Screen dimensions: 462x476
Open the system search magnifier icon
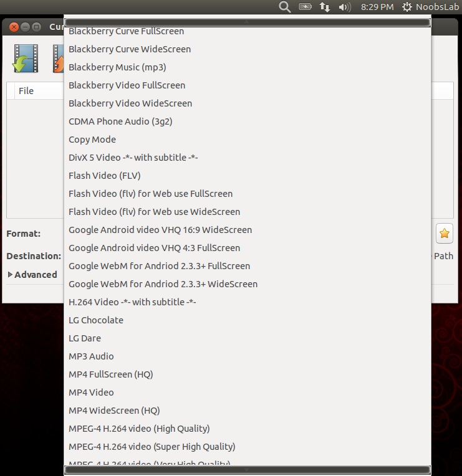tap(284, 7)
